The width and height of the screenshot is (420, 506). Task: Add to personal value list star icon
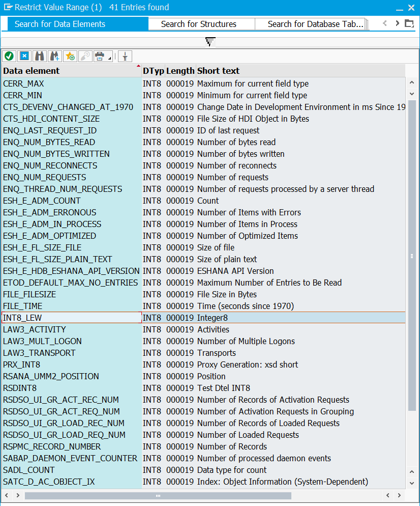pos(70,56)
